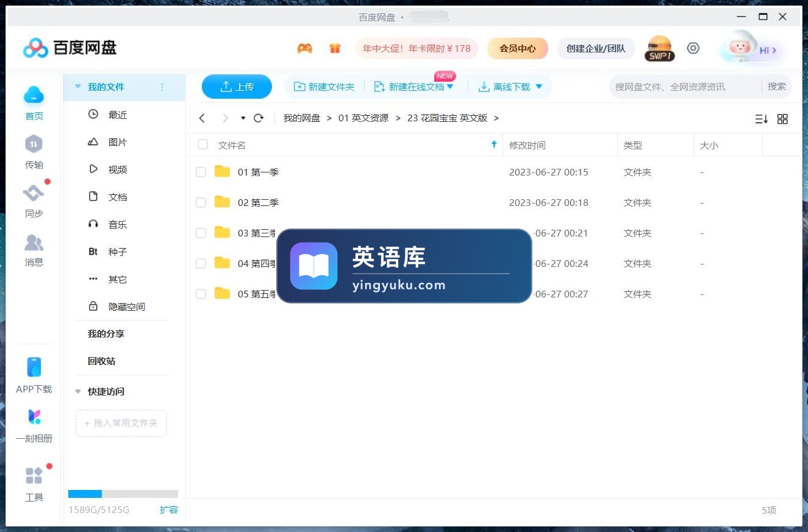Go back with the left arrow
808x532 pixels.
[202, 118]
